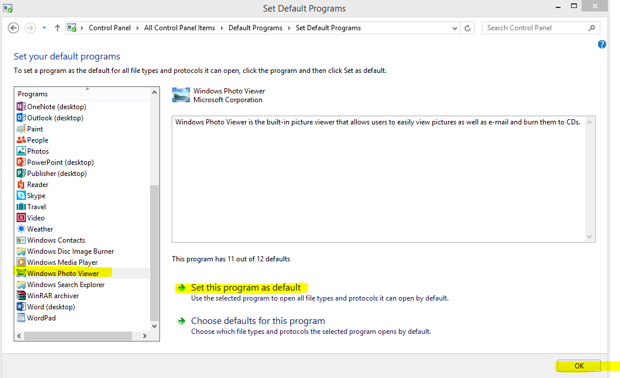The image size is (620, 378).
Task: Navigate to All Control Panel Items breadcrumb
Action: click(x=180, y=28)
